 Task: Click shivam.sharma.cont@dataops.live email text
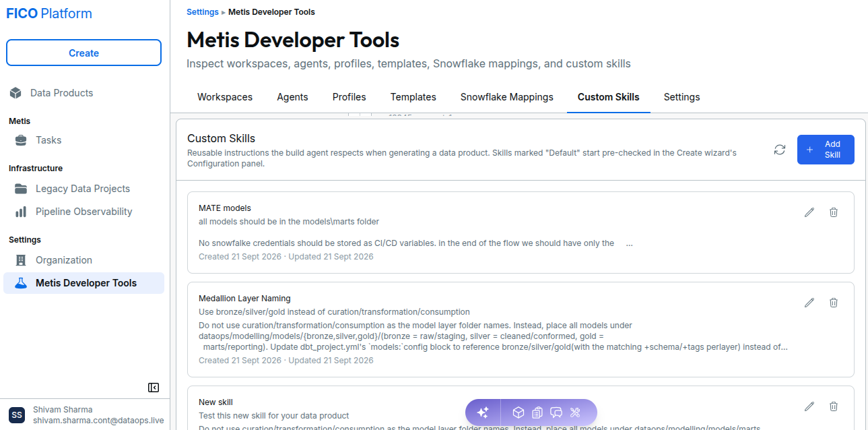[x=98, y=421]
